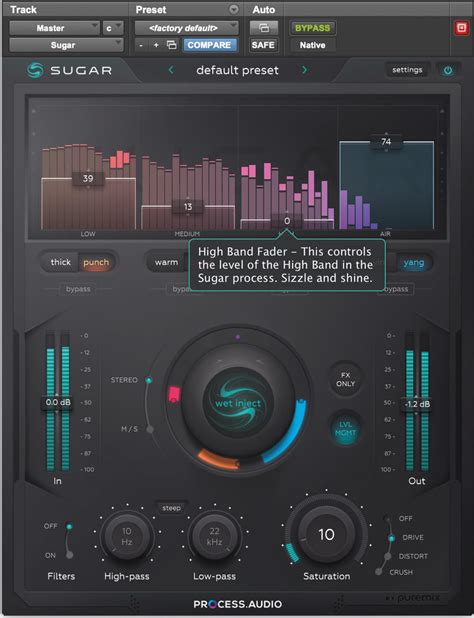
Task: Click the output gain fader -1.2 dB
Action: click(417, 404)
